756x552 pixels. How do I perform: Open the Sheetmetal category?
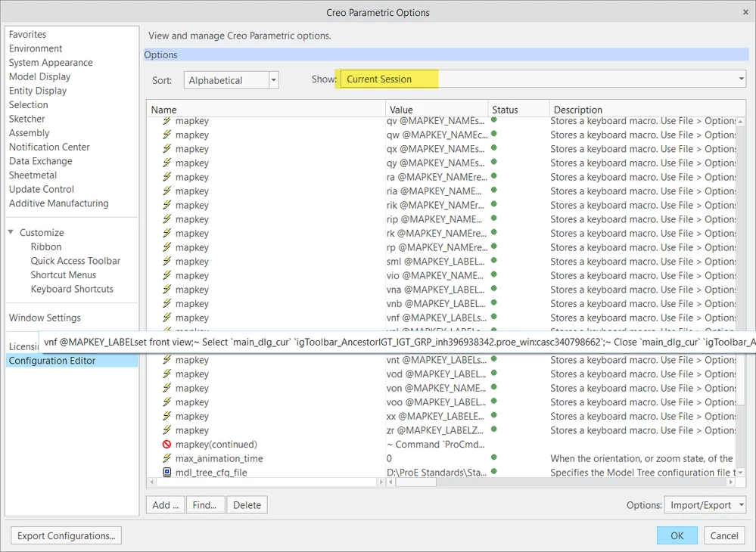(33, 175)
